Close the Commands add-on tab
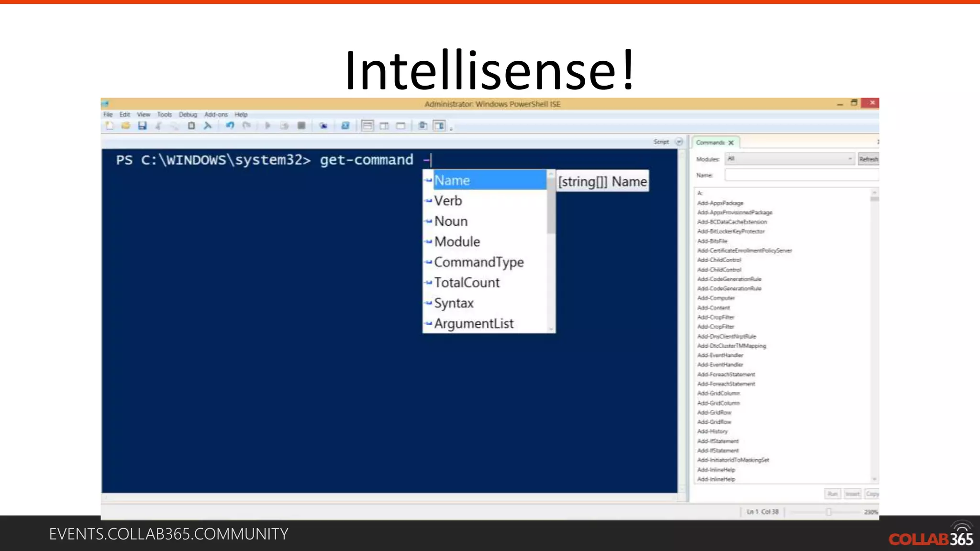The height and width of the screenshot is (551, 980). 731,143
